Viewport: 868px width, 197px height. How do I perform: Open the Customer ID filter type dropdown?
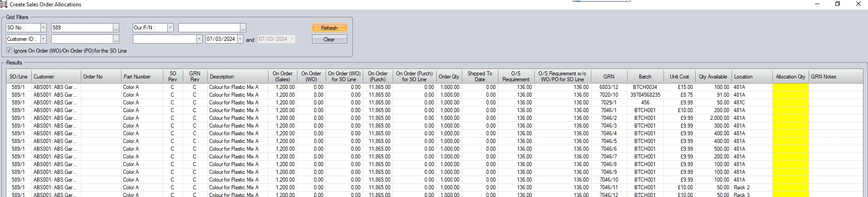pyautogui.click(x=44, y=39)
